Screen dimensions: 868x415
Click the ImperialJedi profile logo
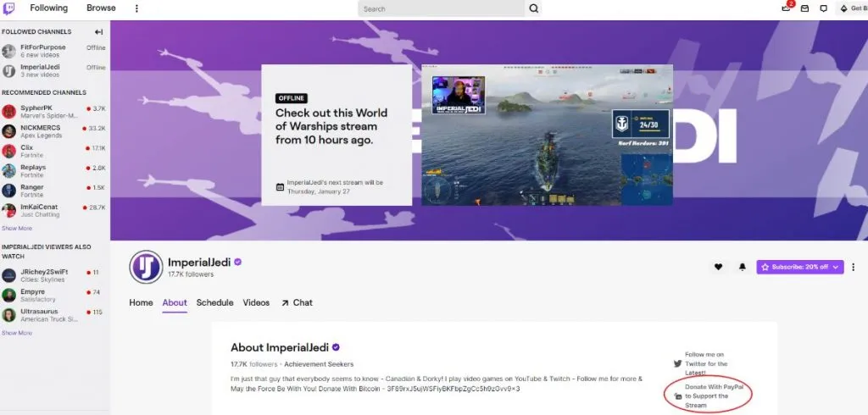pos(146,267)
